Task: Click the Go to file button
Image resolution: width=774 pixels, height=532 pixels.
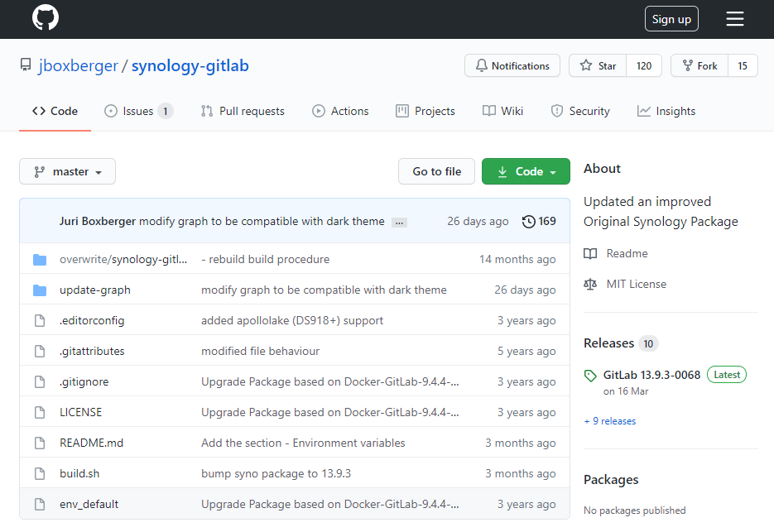Action: point(436,171)
